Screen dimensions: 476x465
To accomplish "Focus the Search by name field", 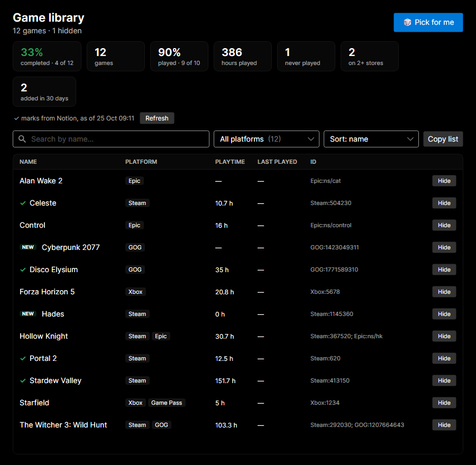I will (x=111, y=139).
